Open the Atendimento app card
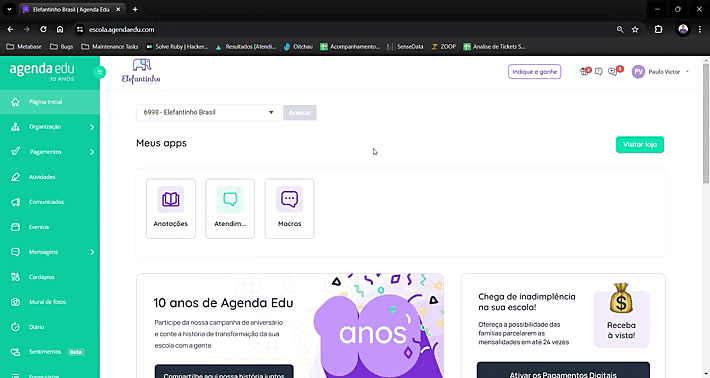Image resolution: width=710 pixels, height=378 pixels. 230,208
